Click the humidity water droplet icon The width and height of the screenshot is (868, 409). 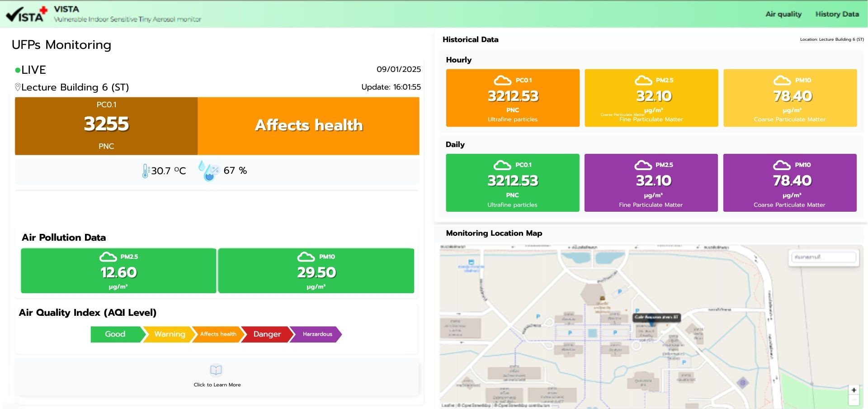pos(208,171)
